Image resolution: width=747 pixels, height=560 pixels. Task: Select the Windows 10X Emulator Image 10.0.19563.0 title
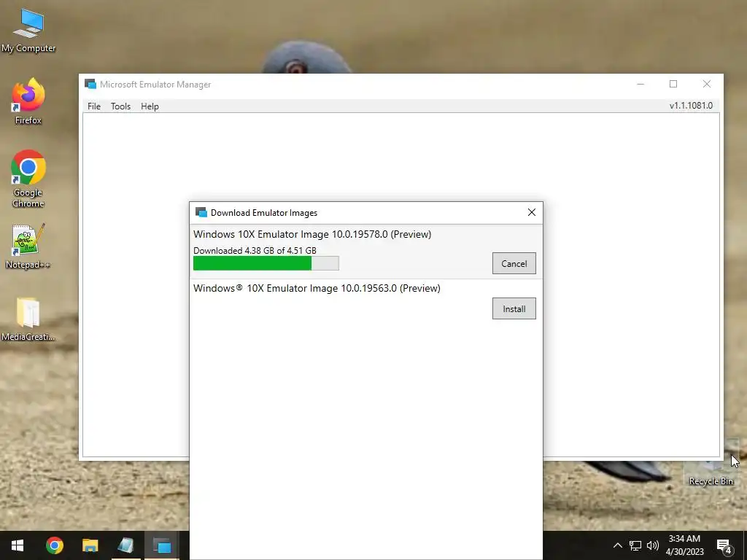point(317,288)
